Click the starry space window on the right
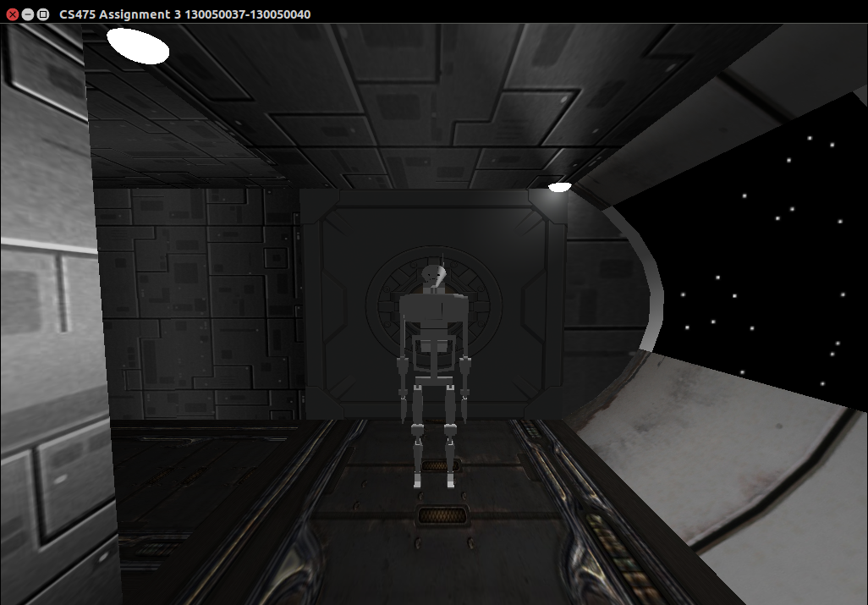Image resolution: width=868 pixels, height=605 pixels. pos(761,254)
